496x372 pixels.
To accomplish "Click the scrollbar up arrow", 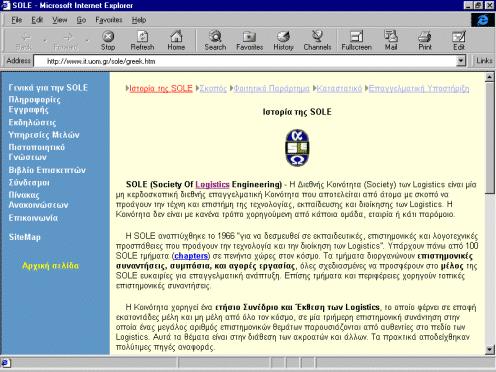I will click(x=489, y=77).
